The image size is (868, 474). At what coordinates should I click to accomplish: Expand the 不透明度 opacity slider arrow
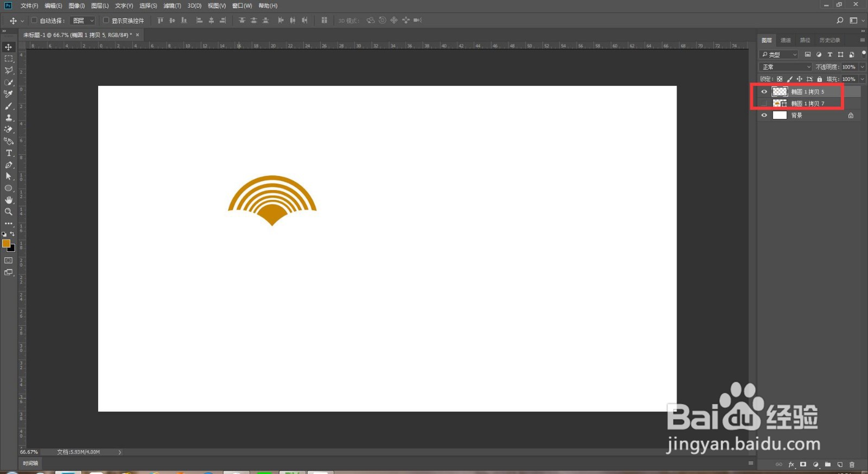click(x=862, y=67)
